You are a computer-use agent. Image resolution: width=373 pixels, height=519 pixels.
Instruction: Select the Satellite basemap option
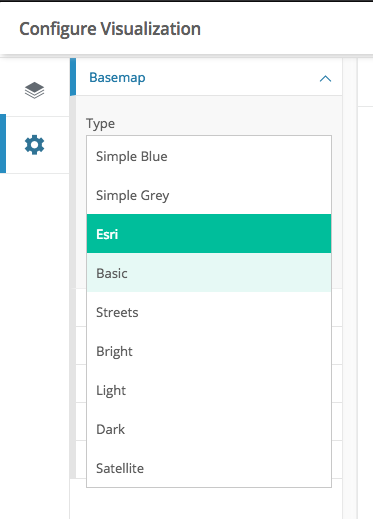point(209,468)
